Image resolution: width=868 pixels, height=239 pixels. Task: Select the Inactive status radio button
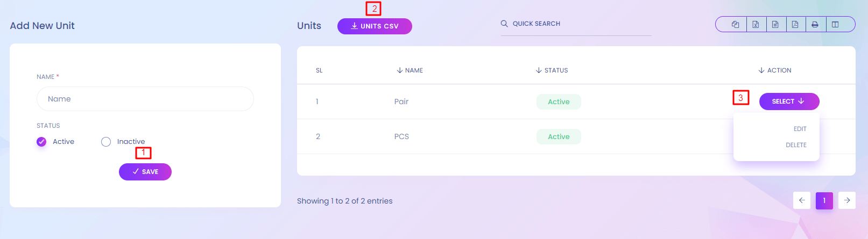pos(106,142)
